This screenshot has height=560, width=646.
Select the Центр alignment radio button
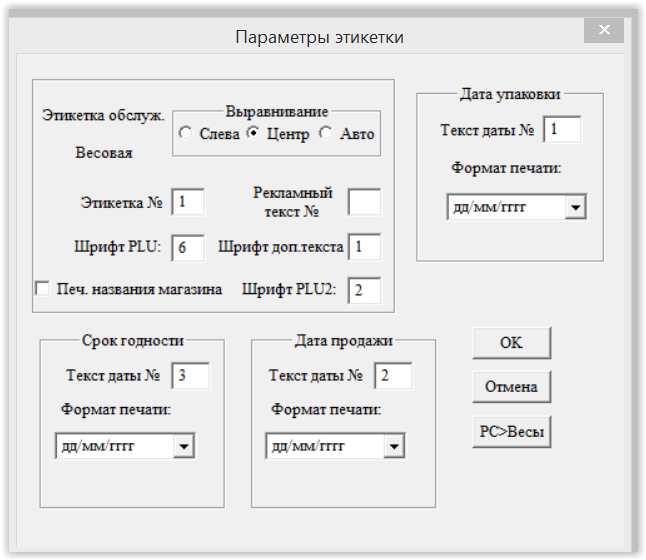(253, 133)
